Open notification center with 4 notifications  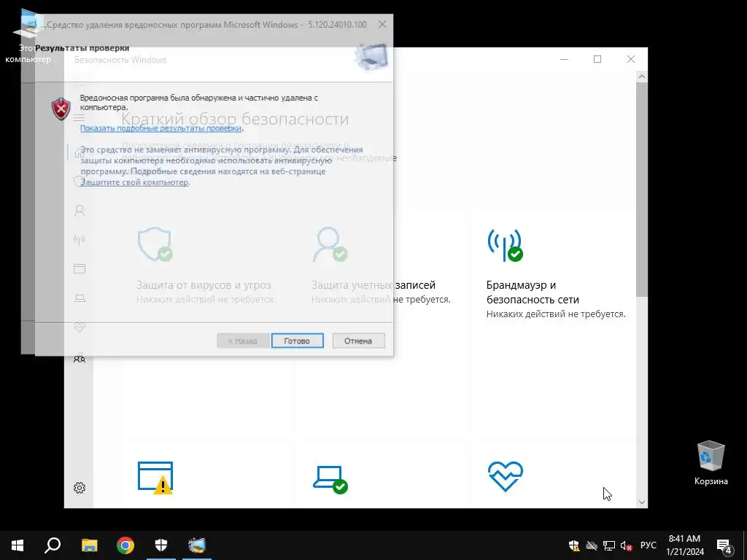724,545
